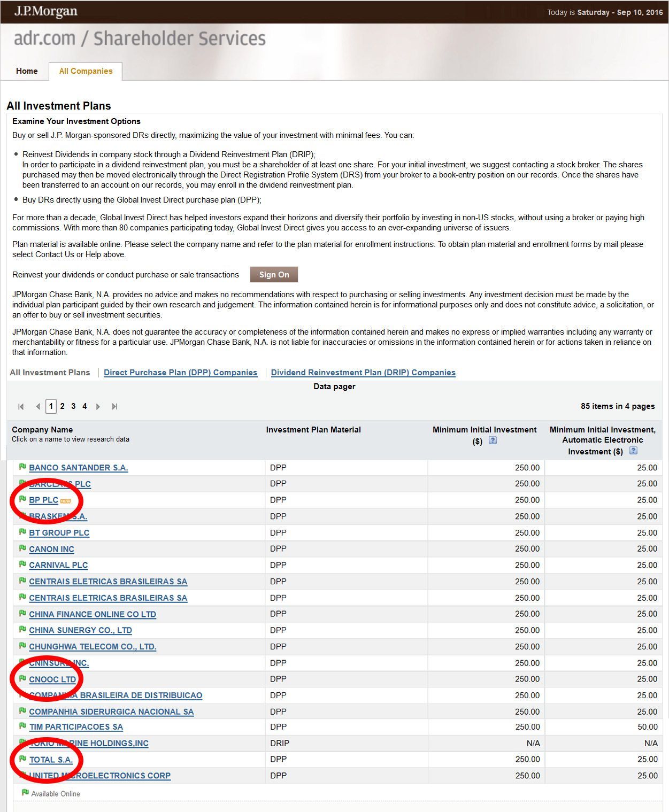This screenshot has height=812, width=669.
Task: Open the Home tab
Action: [27, 71]
